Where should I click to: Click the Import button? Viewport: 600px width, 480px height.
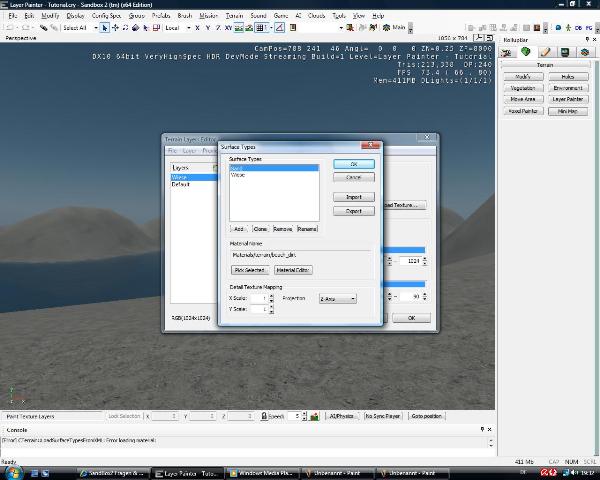tap(354, 197)
